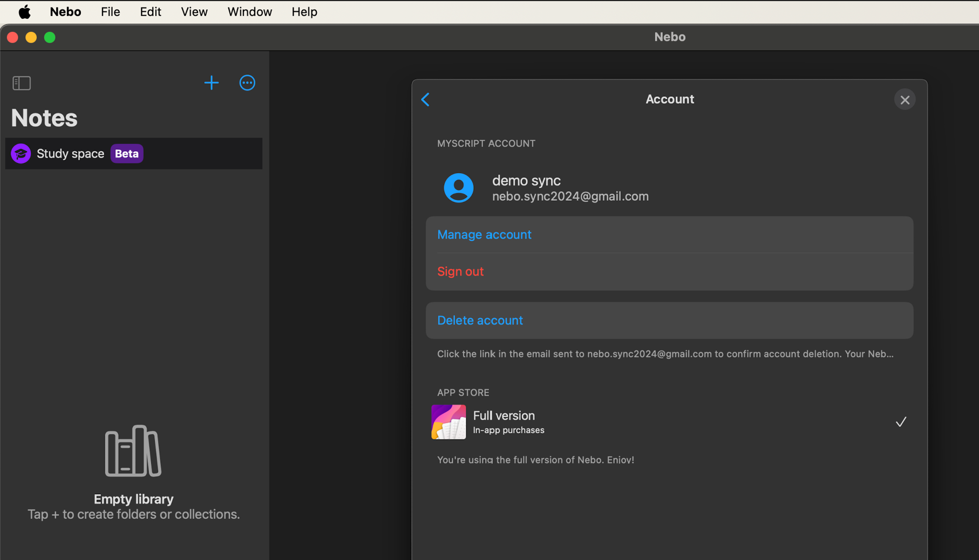Click the Full version checkmark
This screenshot has height=560, width=979.
[x=901, y=422]
